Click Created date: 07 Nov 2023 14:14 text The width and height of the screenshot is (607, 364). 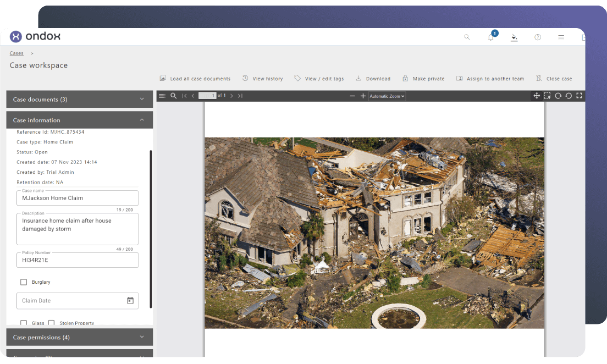[x=57, y=162]
